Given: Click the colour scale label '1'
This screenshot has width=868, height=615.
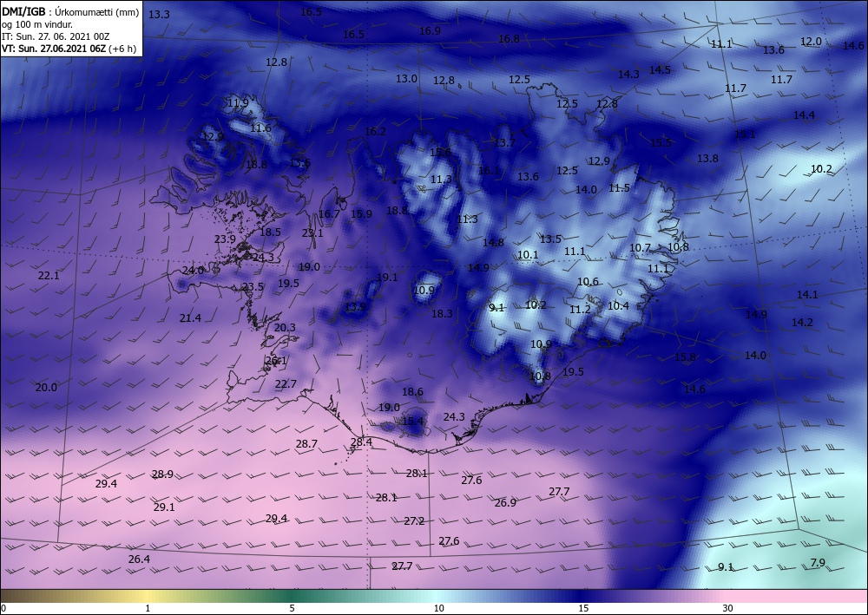Looking at the screenshot, I should 148,608.
